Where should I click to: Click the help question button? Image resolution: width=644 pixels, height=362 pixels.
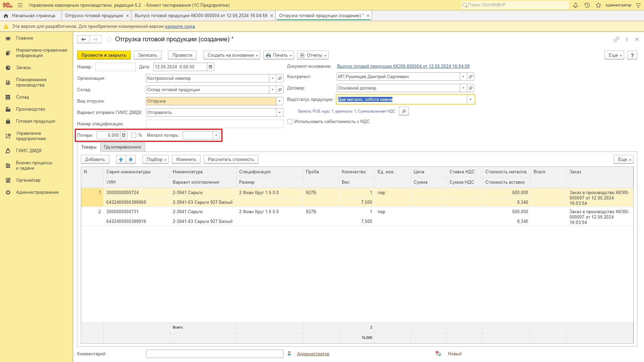[x=632, y=55]
